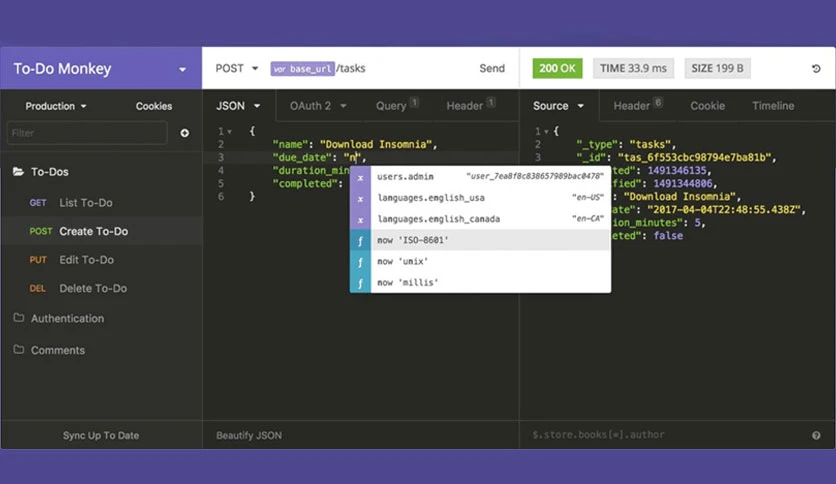This screenshot has height=484, width=836.
Task: Choose now 'ISO-8601' autocomplete suggestion
Action: pyautogui.click(x=480, y=240)
